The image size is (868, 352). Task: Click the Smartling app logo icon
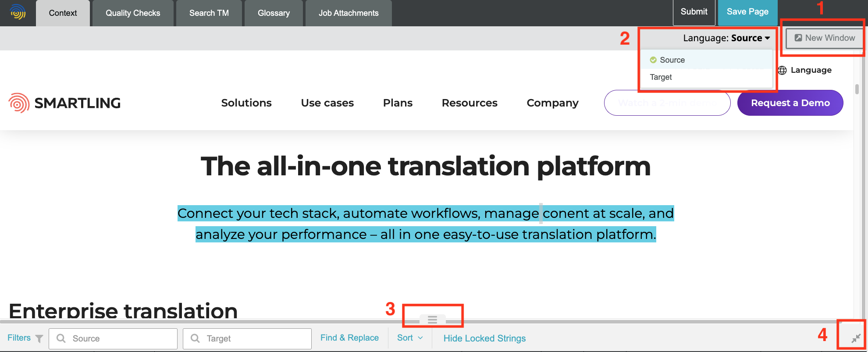coord(18,12)
